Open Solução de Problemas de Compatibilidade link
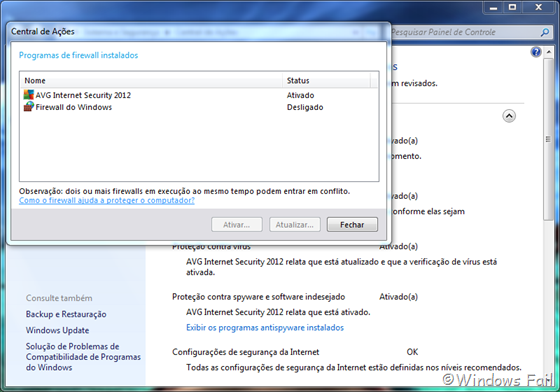 click(x=83, y=357)
